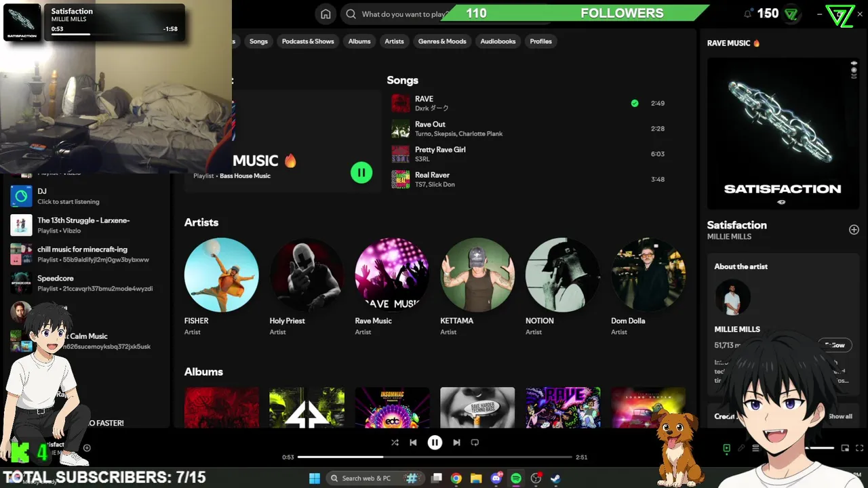Open the Rave Harder Techno Bass album

click(477, 407)
